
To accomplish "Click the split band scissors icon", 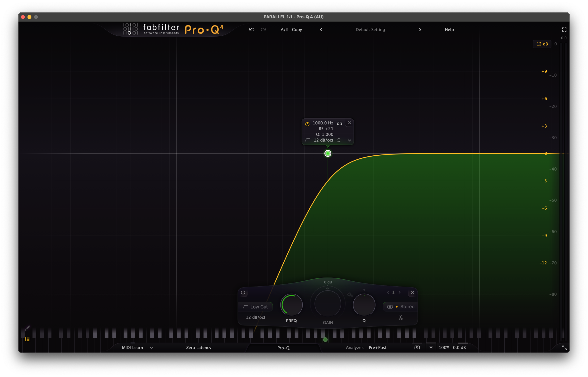I will click(x=400, y=317).
